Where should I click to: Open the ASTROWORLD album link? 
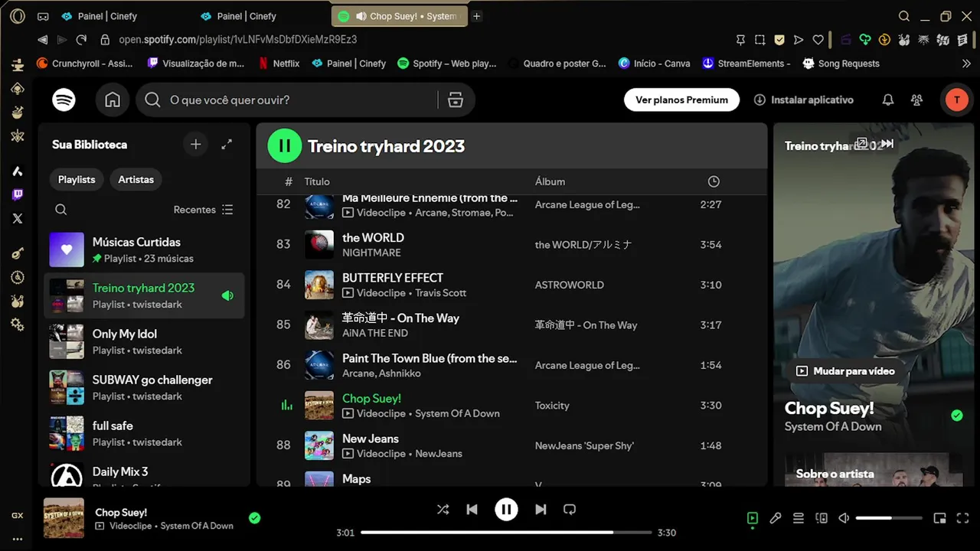569,285
